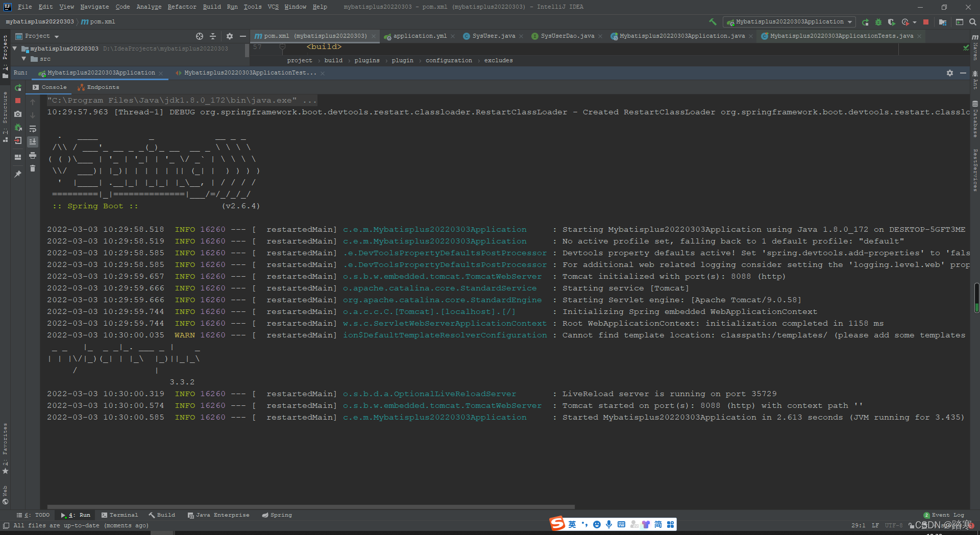Toggle scroll to end in console
980x535 pixels.
pyautogui.click(x=33, y=142)
